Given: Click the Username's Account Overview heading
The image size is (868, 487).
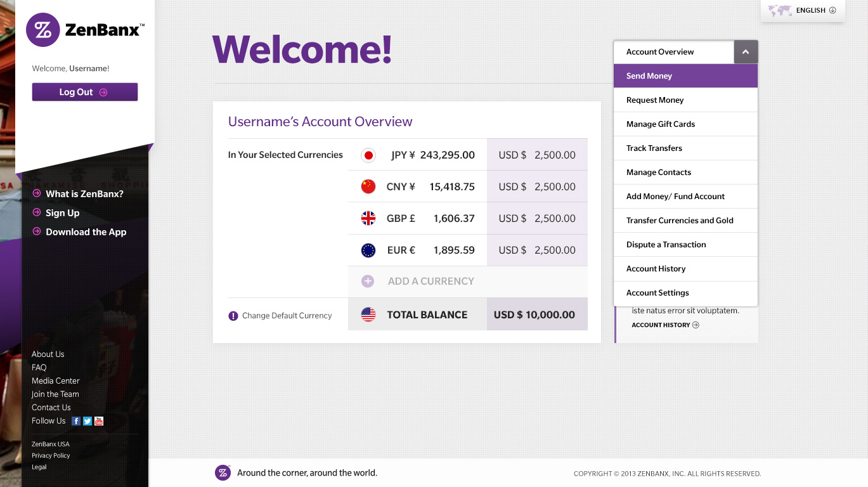Looking at the screenshot, I should [320, 122].
